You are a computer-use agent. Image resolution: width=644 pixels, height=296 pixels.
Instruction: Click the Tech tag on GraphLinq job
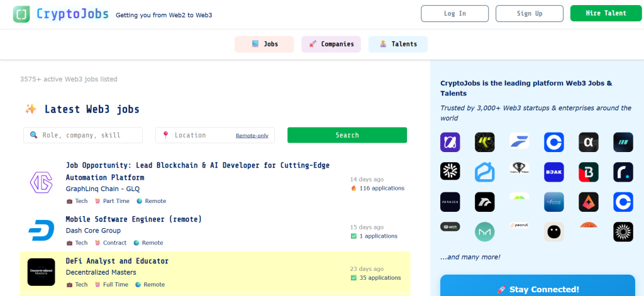pos(77,201)
